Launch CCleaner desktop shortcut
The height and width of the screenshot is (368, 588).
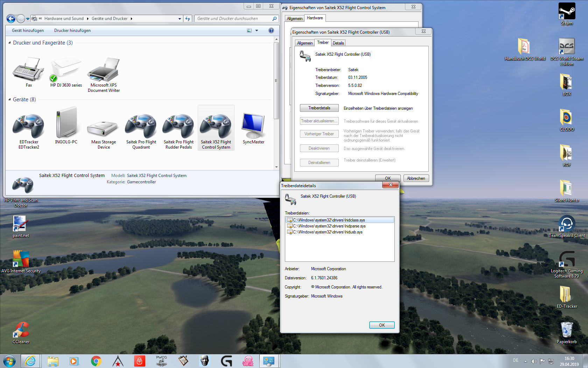(x=21, y=333)
